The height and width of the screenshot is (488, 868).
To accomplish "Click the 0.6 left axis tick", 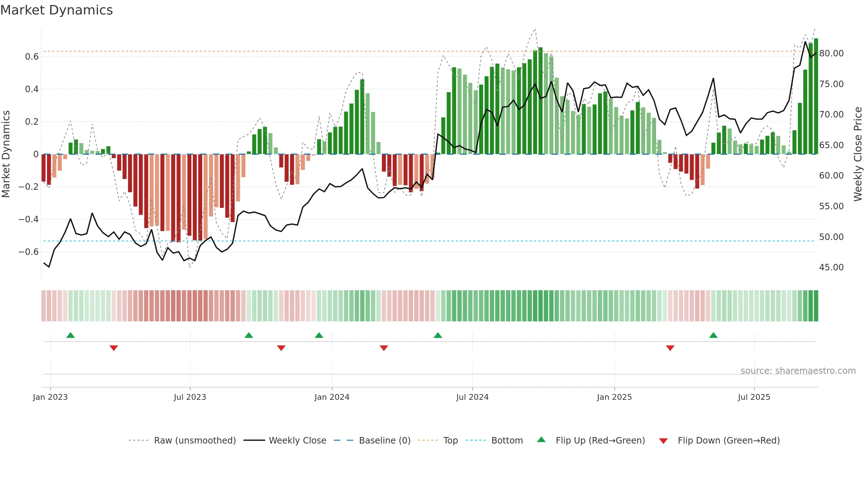I will (x=32, y=56).
